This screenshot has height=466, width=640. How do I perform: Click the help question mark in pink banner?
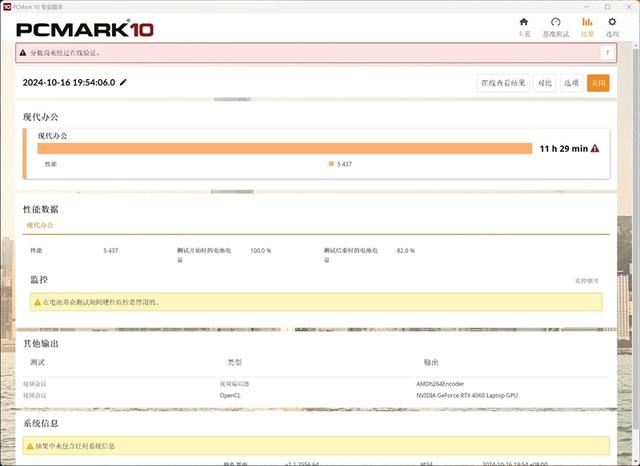pyautogui.click(x=607, y=53)
